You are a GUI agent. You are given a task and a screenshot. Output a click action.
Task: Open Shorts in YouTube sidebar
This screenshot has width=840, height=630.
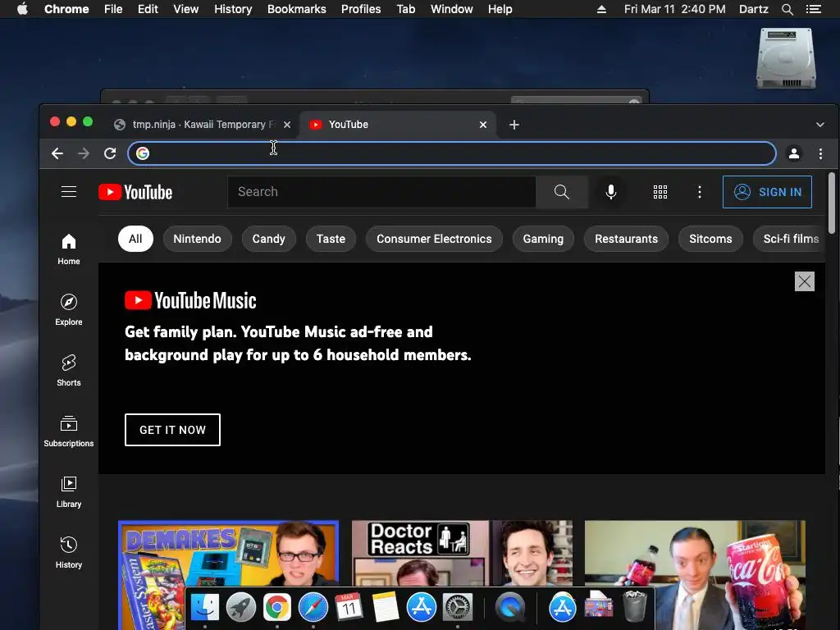pyautogui.click(x=69, y=370)
